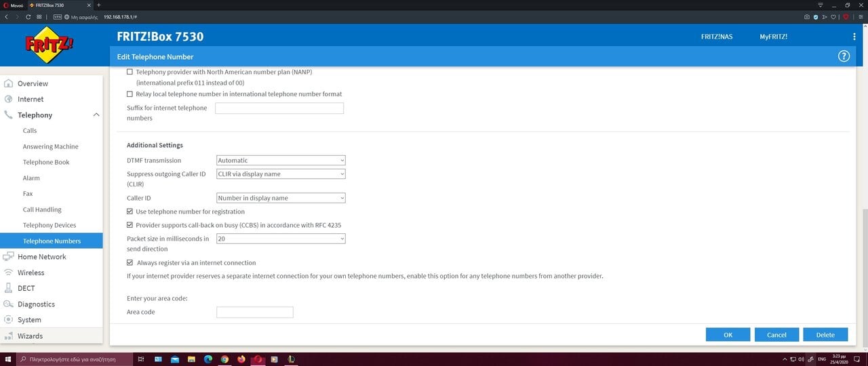
Task: Open a new browser tab with plus
Action: click(x=99, y=5)
